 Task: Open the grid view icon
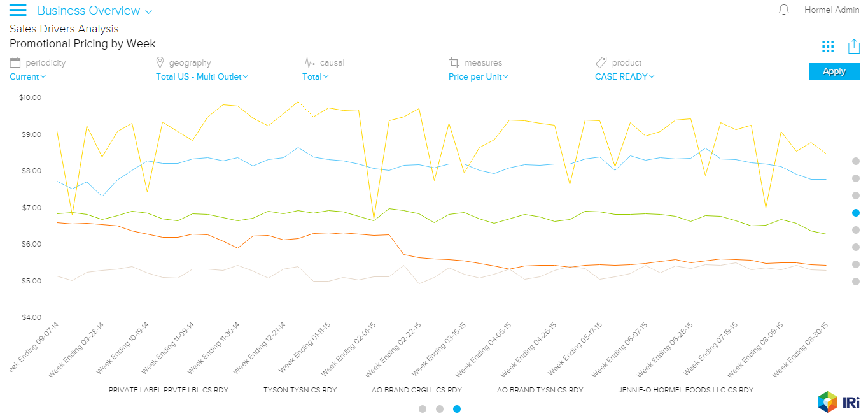click(828, 47)
